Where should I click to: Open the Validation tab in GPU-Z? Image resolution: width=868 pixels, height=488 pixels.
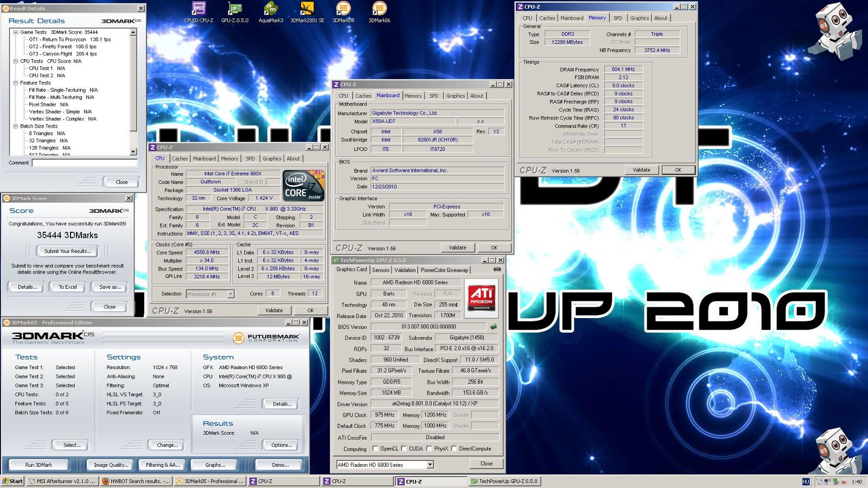405,270
